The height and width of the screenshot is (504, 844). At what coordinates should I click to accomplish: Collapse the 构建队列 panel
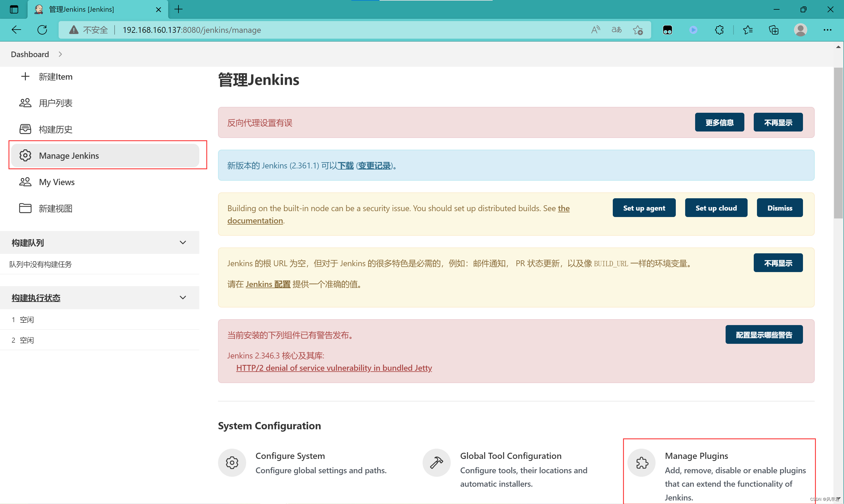pyautogui.click(x=183, y=242)
